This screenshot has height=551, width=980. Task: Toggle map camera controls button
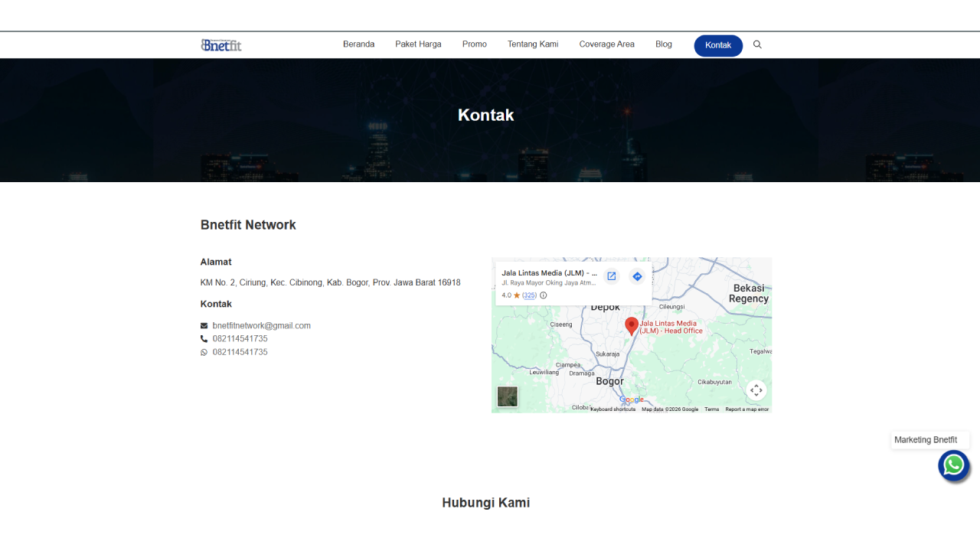tap(756, 390)
